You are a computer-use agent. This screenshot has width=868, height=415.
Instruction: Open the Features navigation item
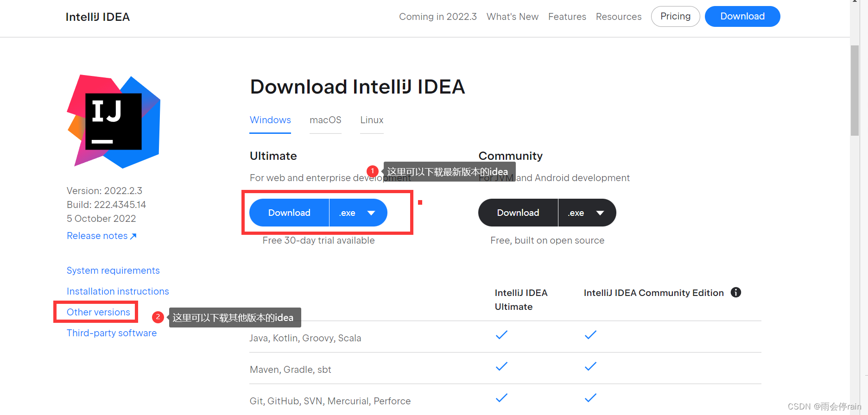coord(567,17)
